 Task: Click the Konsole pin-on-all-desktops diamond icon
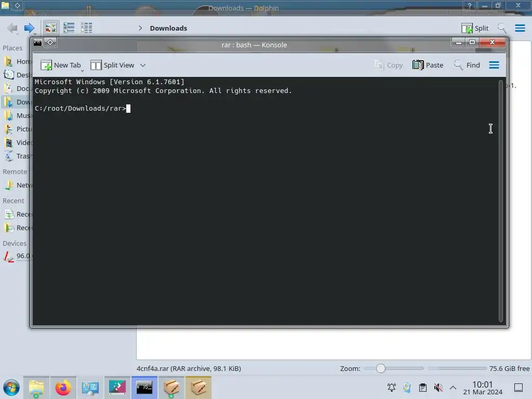tap(50, 43)
